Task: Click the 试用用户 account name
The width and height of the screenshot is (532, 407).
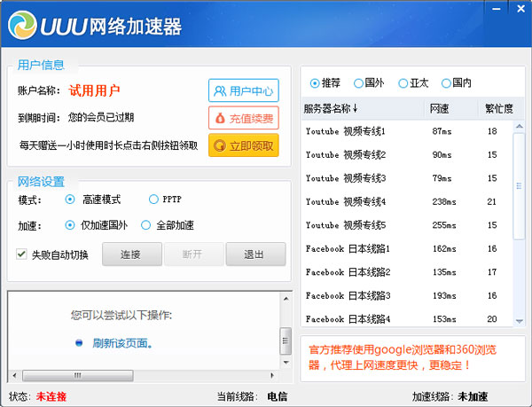Action: pyautogui.click(x=94, y=90)
